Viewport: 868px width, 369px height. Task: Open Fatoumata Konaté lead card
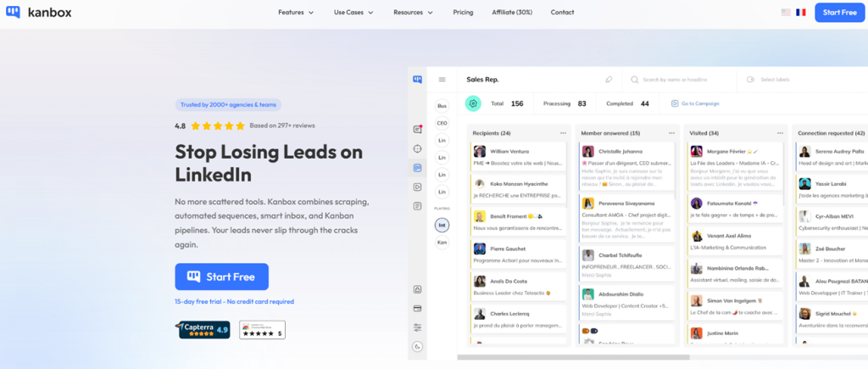[735, 209]
